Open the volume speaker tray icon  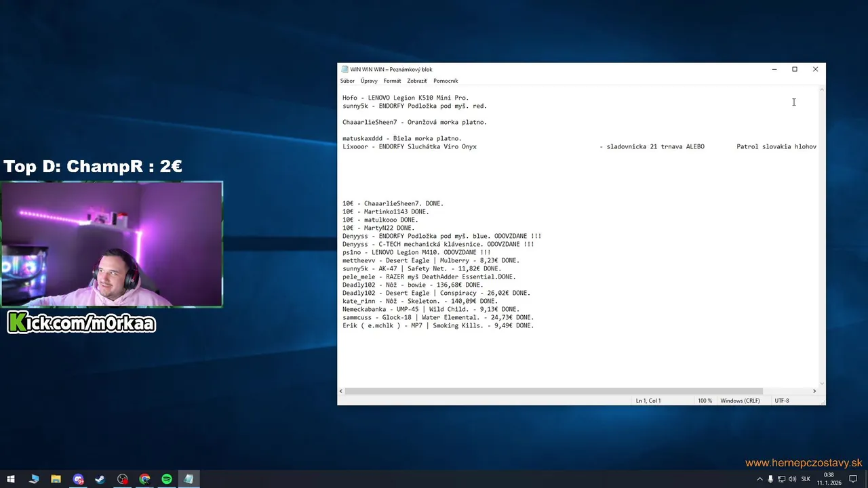pyautogui.click(x=792, y=479)
